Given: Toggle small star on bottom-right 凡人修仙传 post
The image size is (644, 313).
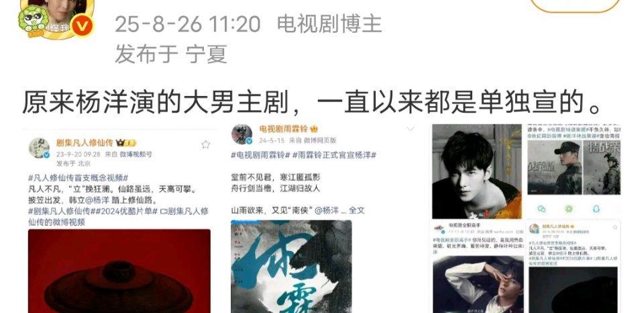Looking at the screenshot, I should pyautogui.click(x=615, y=226).
